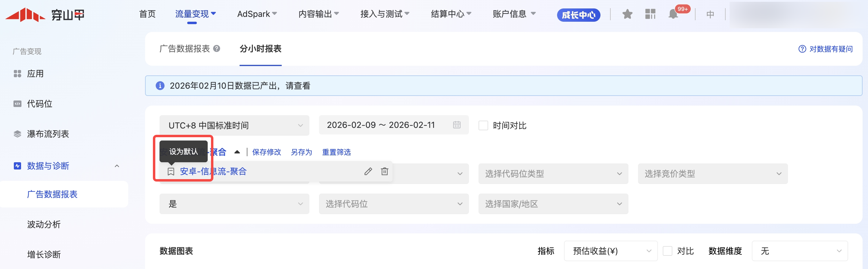This screenshot has height=269, width=868.
Task: Open the apps grid icon
Action: [650, 14]
